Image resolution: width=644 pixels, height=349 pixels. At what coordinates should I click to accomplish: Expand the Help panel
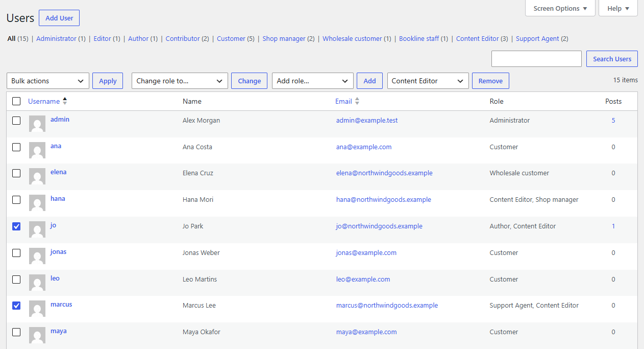pos(618,8)
